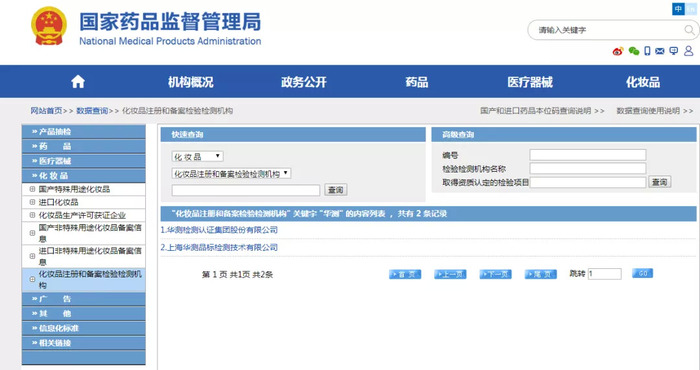Expand the 进口化妆品 tree item
Screen dimensions: 700x370
pyautogui.click(x=32, y=202)
